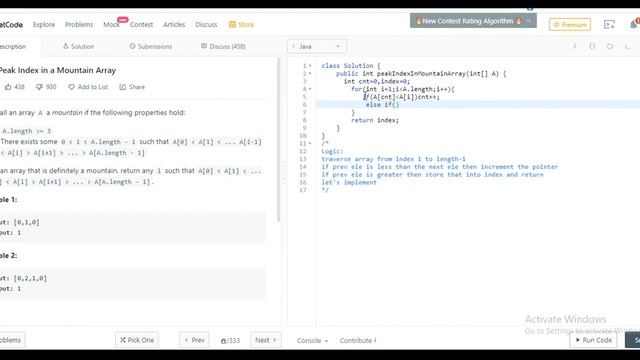Switch to the Solution tab

coord(78,46)
